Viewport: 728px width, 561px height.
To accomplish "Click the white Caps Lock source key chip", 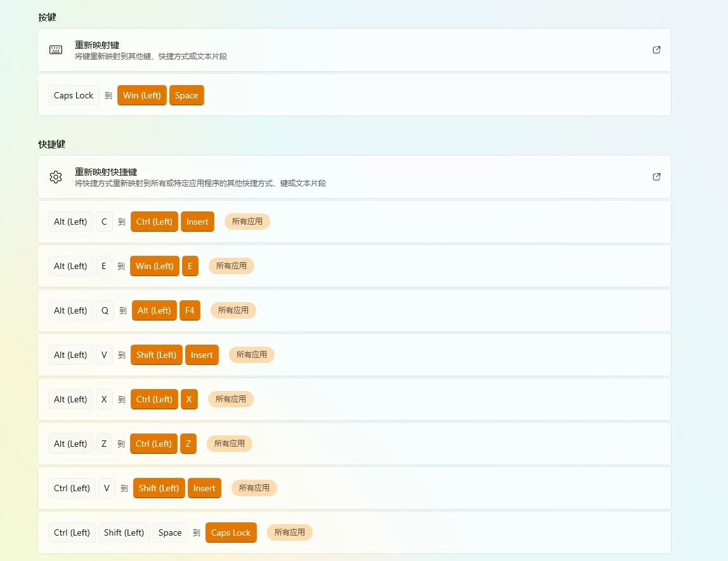I will (x=74, y=95).
